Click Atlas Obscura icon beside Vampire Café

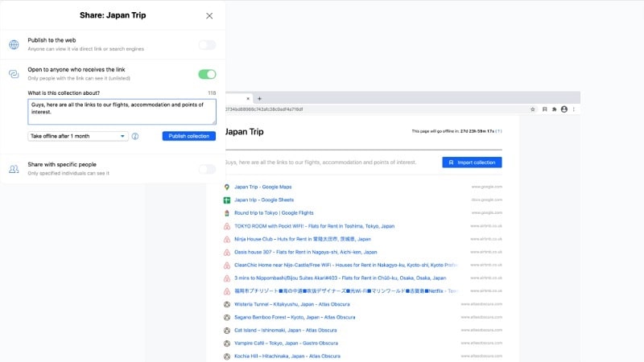point(227,343)
